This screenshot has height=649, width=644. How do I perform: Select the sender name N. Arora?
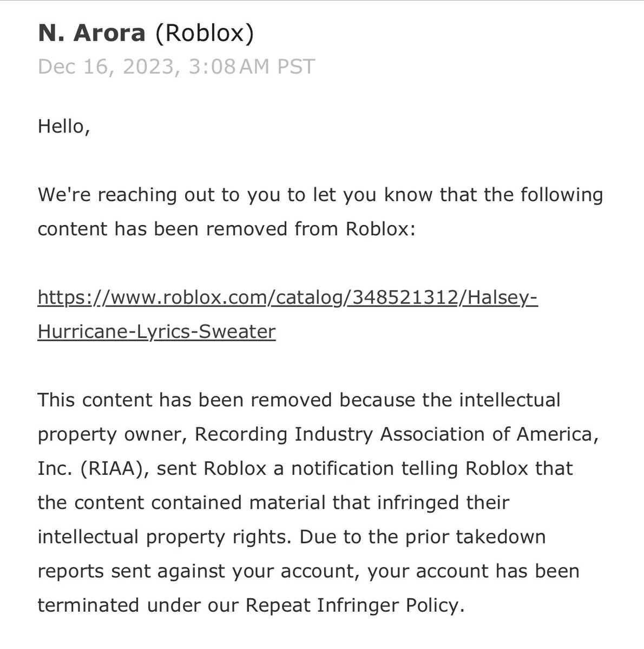[x=91, y=34]
